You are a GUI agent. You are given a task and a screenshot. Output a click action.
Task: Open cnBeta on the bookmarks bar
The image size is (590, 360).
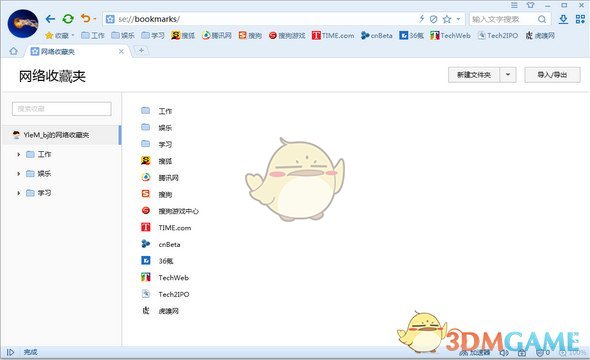coord(377,36)
